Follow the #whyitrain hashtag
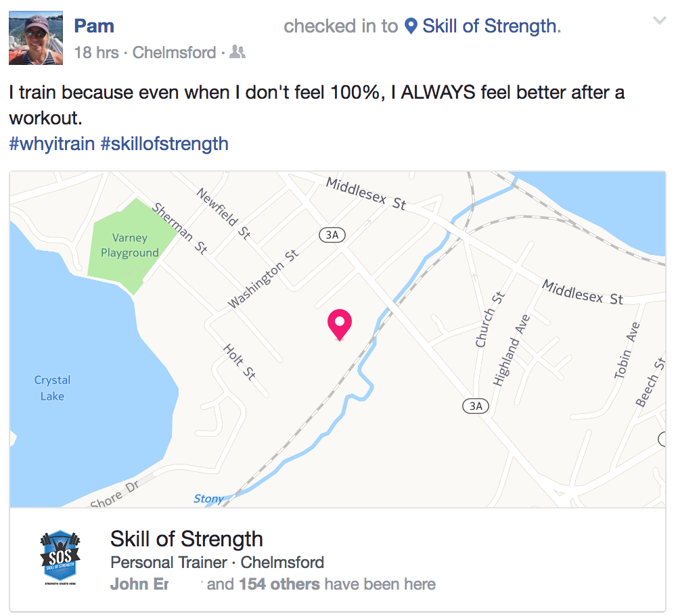 (x=51, y=143)
